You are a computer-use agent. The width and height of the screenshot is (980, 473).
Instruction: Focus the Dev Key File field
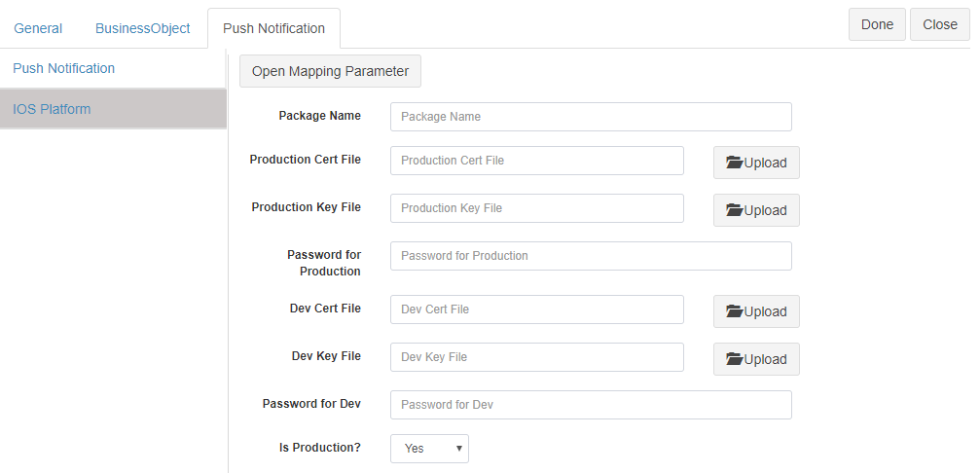(x=537, y=357)
